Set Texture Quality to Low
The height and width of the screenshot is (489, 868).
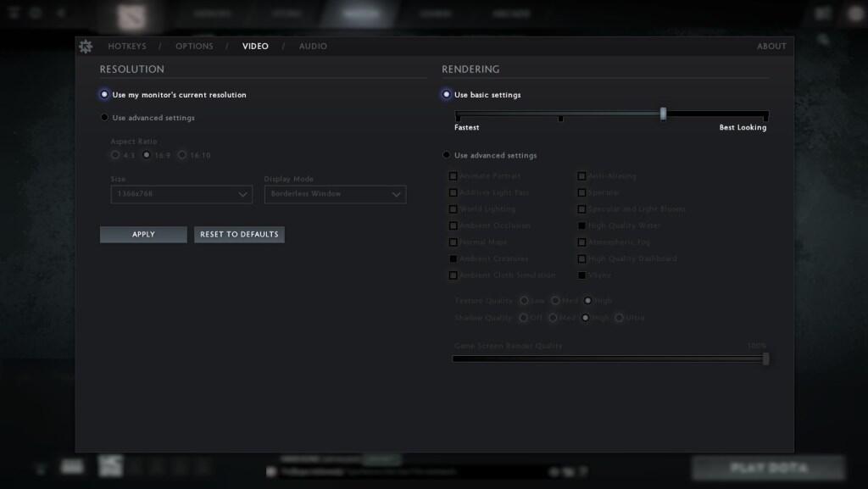[x=524, y=300]
